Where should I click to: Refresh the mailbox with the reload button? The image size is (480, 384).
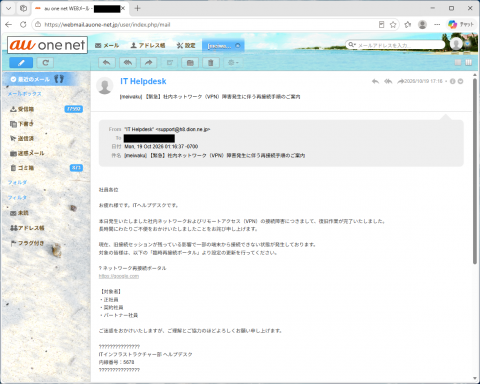45,63
